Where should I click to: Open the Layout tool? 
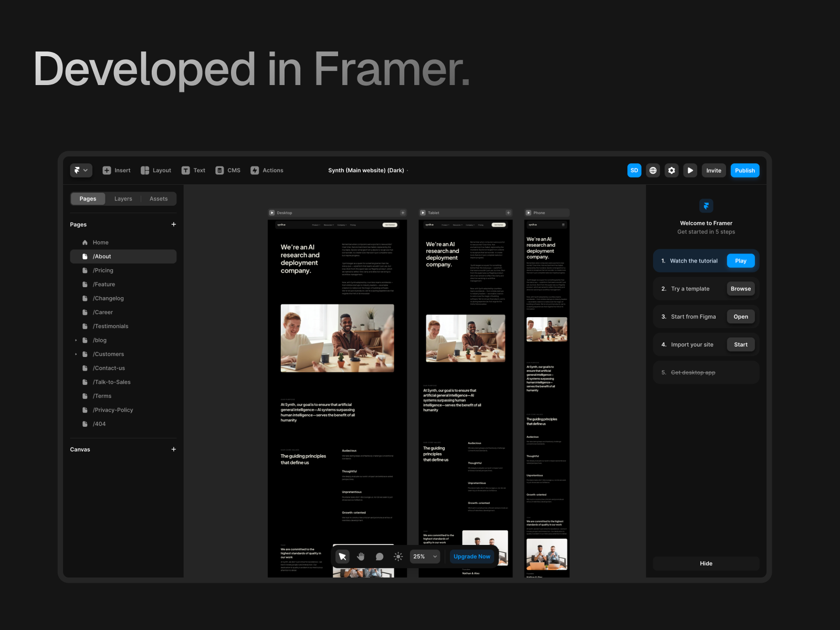coord(156,170)
